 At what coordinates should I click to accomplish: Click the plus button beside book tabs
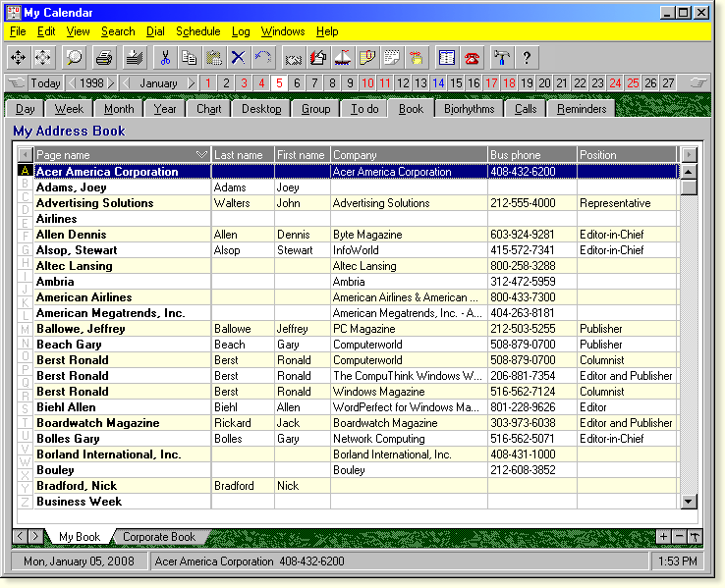tap(663, 536)
